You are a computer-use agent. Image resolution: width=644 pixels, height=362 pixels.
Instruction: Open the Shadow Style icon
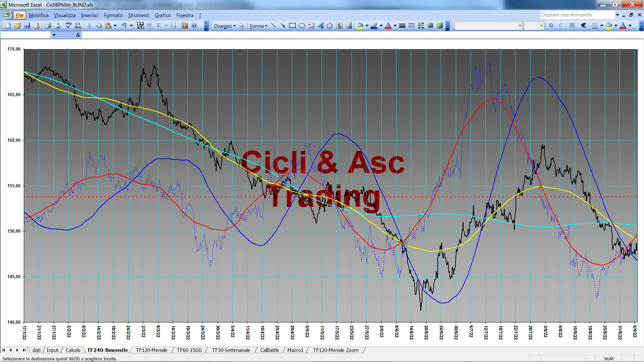pyautogui.click(x=430, y=25)
